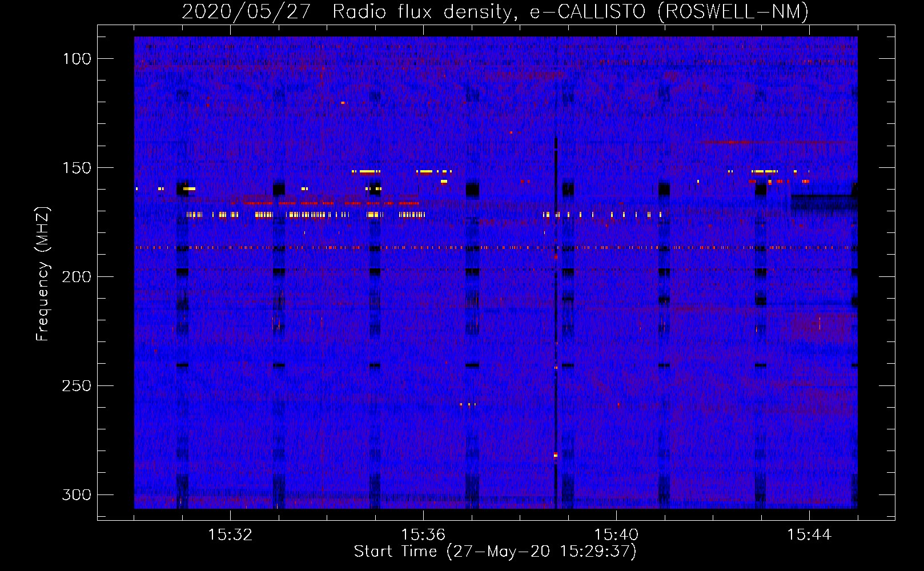Click the 150 frequency tick label
The image size is (924, 571).
point(77,168)
